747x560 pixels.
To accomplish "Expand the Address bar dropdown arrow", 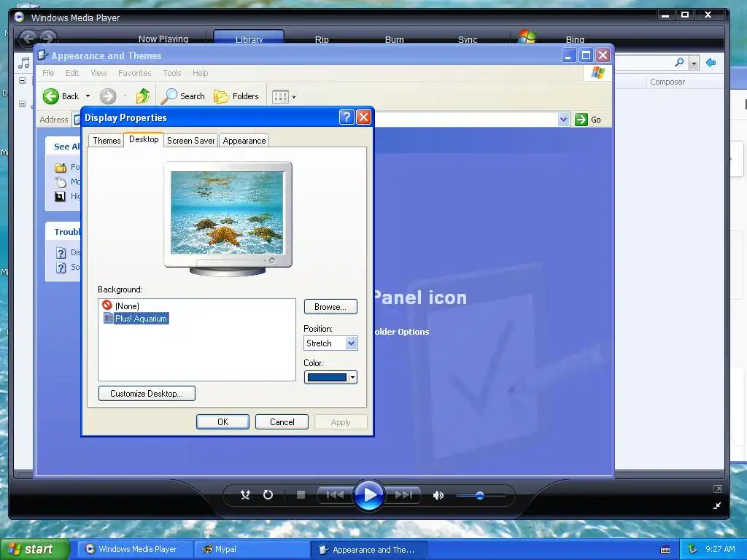I will (563, 119).
